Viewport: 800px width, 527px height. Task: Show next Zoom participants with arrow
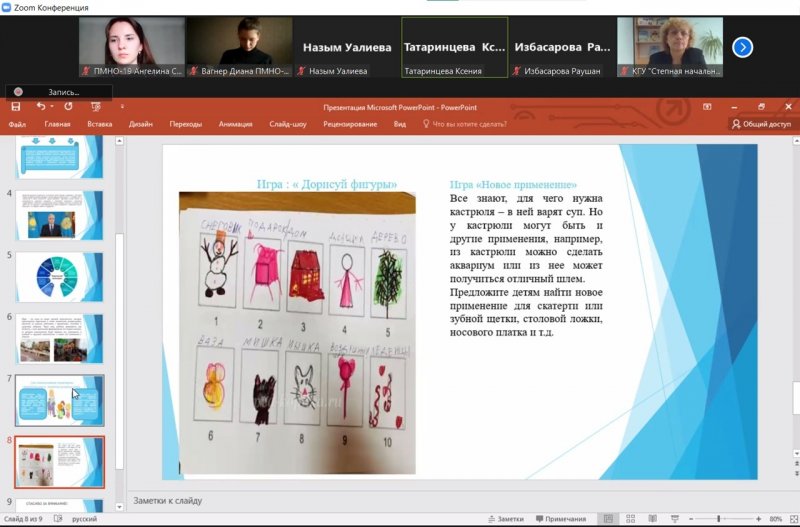pyautogui.click(x=742, y=47)
